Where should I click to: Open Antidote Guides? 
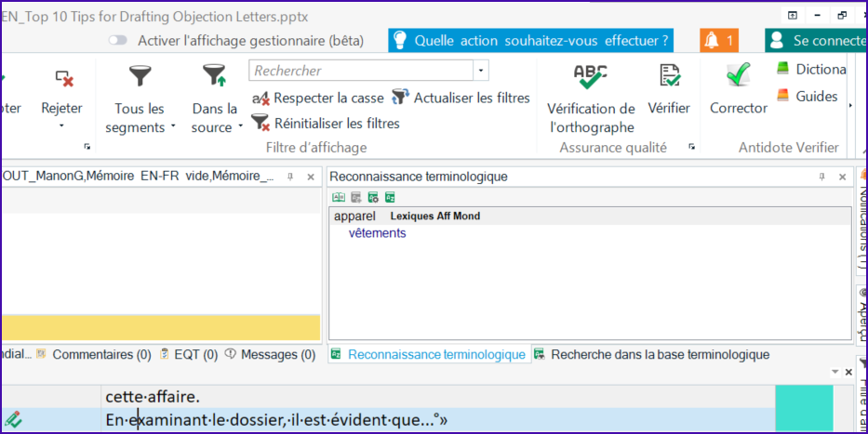click(808, 97)
